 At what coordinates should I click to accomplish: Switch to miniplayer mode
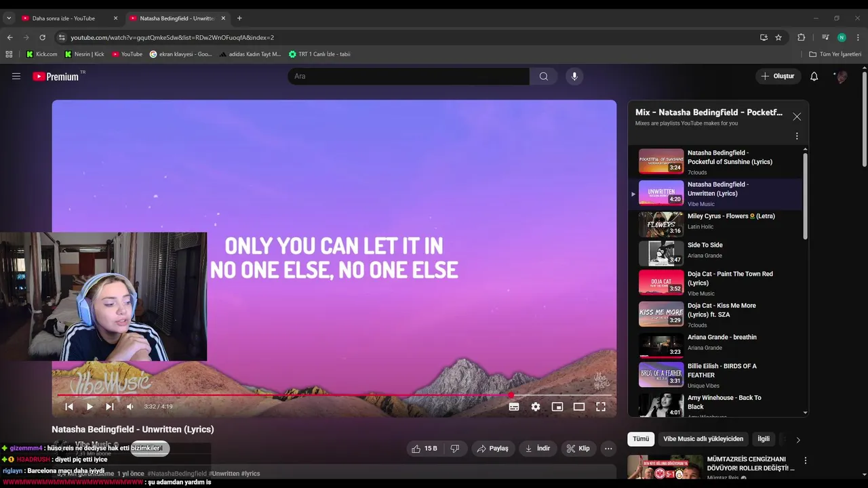coord(557,407)
